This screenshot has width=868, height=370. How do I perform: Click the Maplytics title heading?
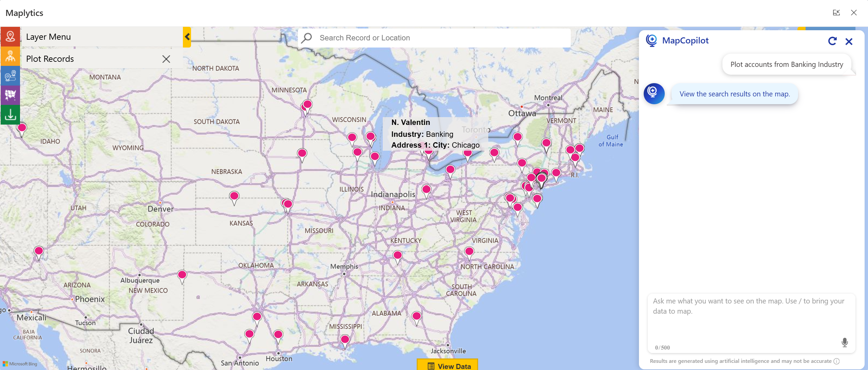24,13
